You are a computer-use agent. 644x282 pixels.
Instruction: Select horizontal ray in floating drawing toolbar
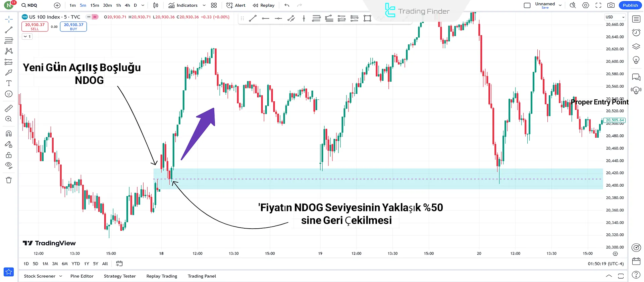[x=266, y=18]
